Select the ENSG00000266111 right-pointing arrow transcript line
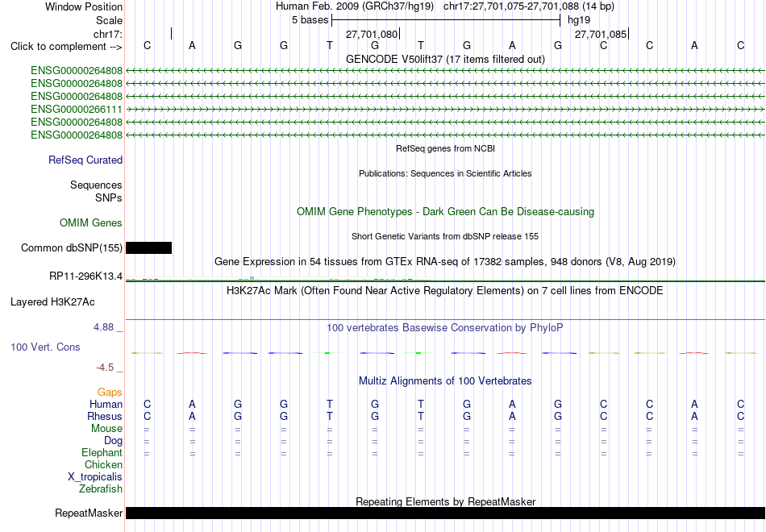 445,109
